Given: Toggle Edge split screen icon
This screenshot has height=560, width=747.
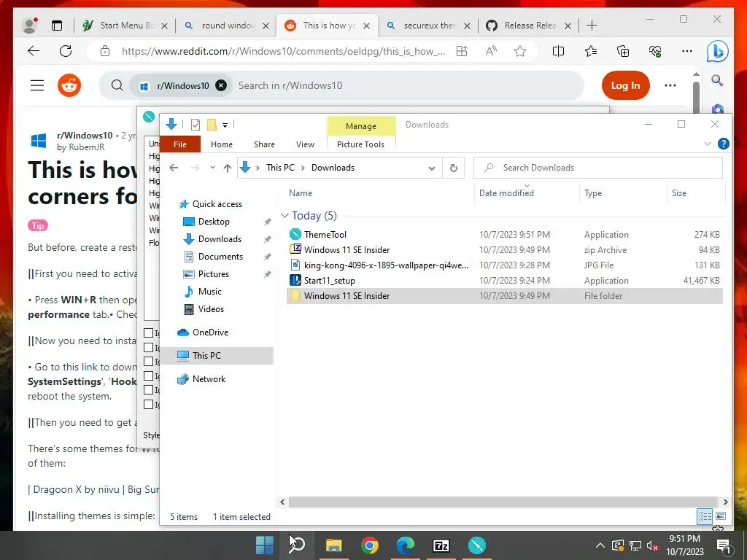Looking at the screenshot, I should (x=558, y=51).
